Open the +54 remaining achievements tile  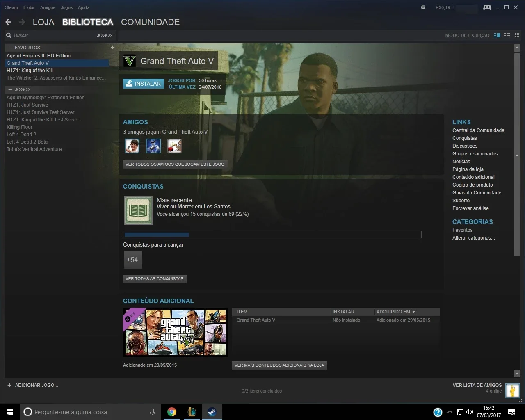coord(132,260)
